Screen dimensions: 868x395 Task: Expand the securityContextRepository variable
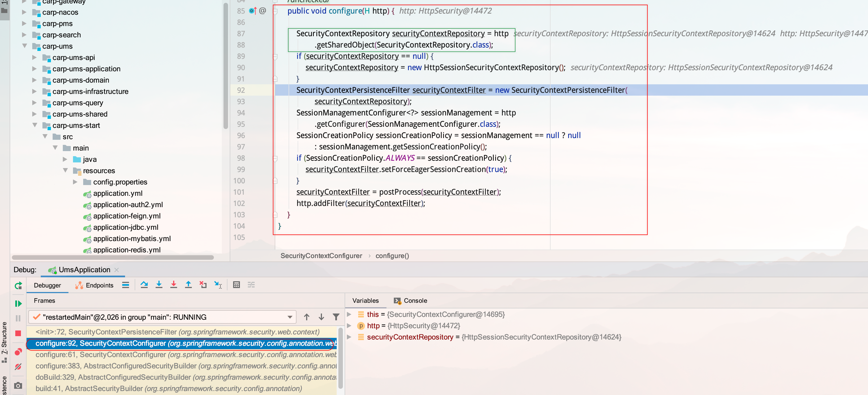pyautogui.click(x=349, y=337)
